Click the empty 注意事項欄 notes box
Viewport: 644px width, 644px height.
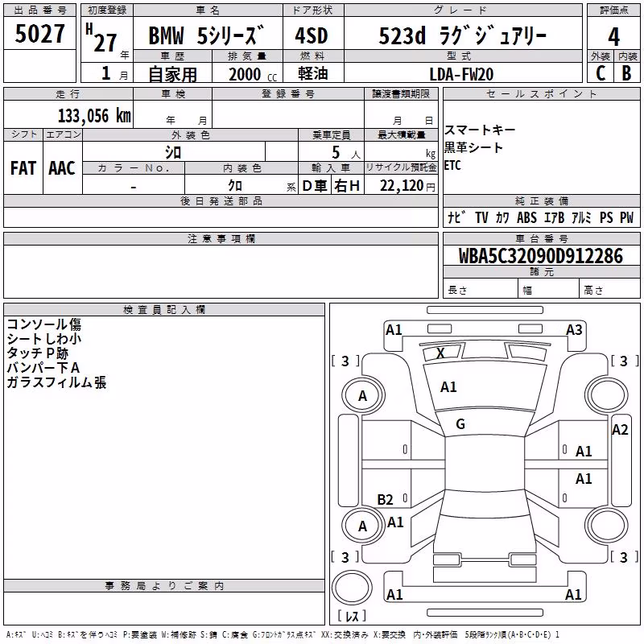click(x=221, y=271)
